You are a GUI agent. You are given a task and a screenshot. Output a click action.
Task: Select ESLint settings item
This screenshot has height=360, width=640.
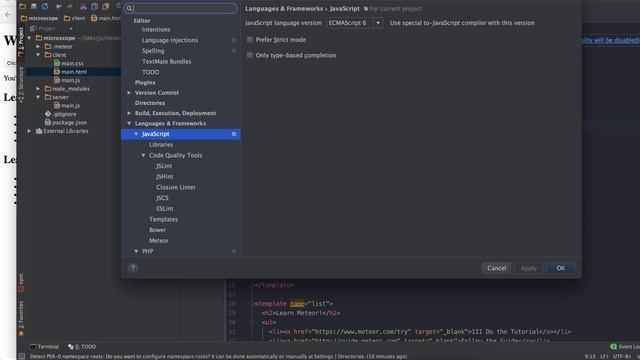[x=165, y=208]
